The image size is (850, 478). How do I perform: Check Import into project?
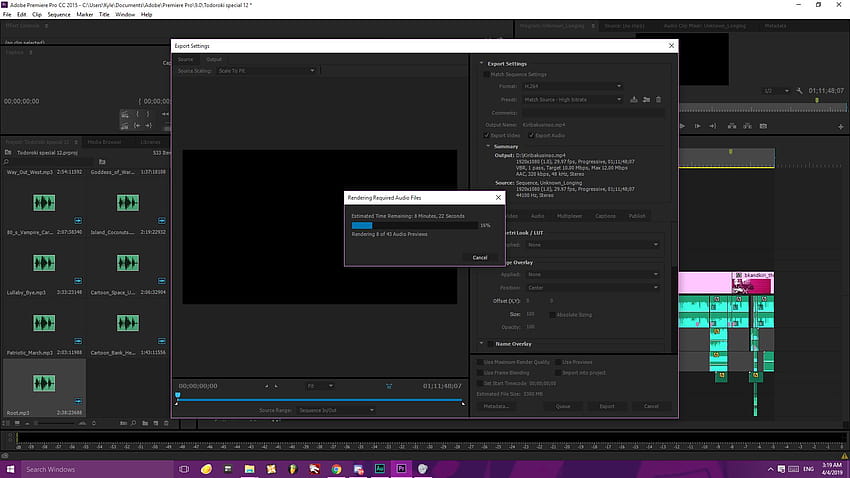[x=558, y=373]
